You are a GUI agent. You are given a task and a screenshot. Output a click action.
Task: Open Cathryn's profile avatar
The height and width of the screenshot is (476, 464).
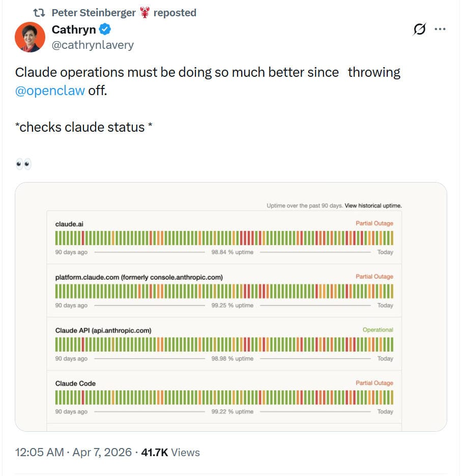point(30,37)
